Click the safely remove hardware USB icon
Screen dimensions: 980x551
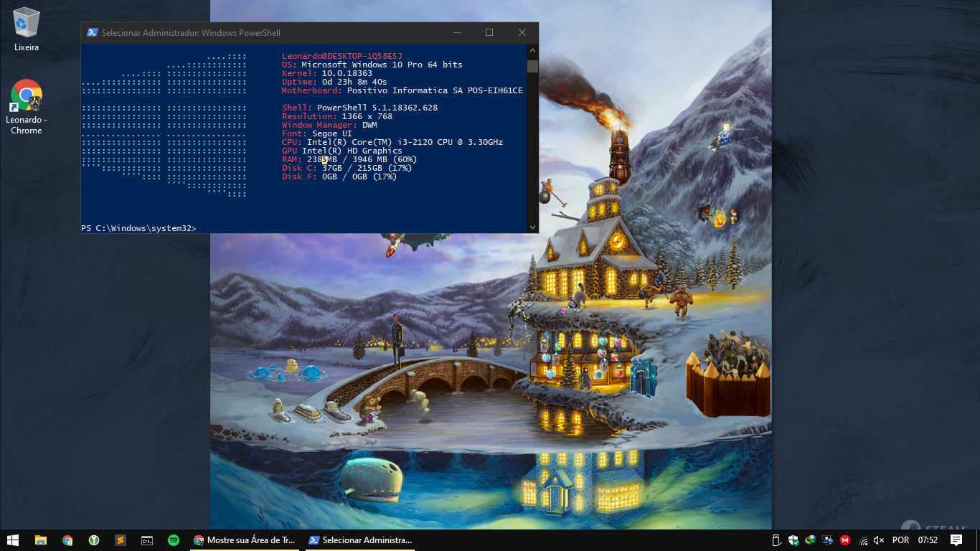point(776,540)
